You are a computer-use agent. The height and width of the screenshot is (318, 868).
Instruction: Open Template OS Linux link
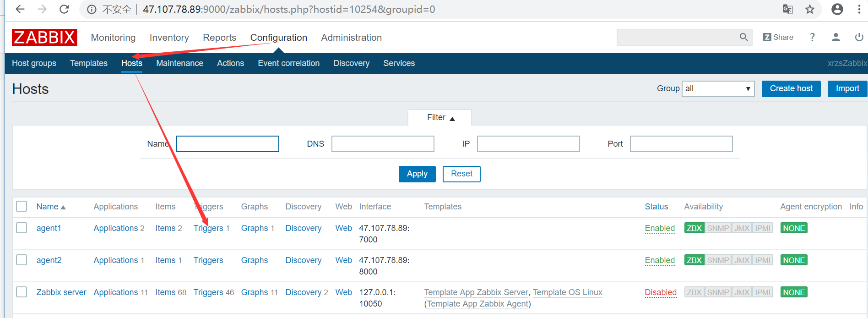click(567, 292)
